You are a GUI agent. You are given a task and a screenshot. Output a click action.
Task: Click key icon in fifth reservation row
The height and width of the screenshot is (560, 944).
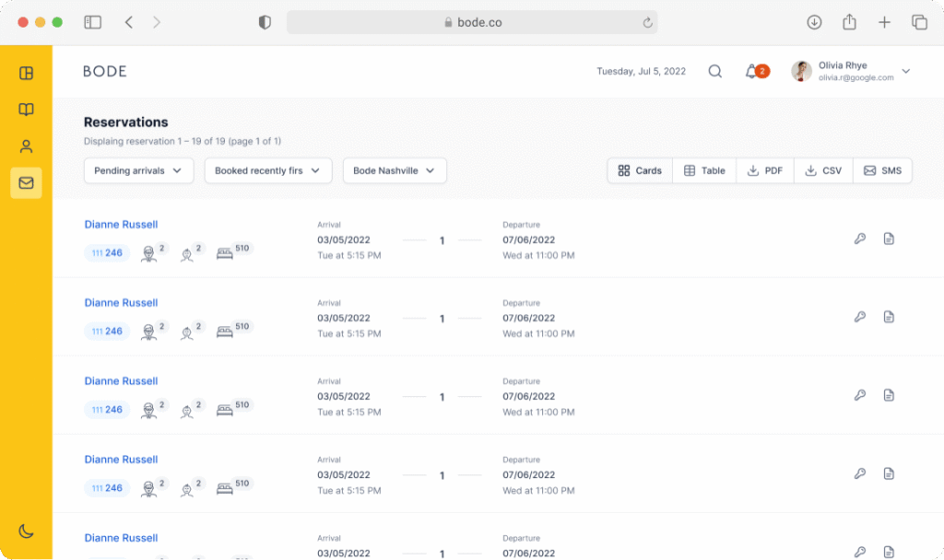click(860, 552)
